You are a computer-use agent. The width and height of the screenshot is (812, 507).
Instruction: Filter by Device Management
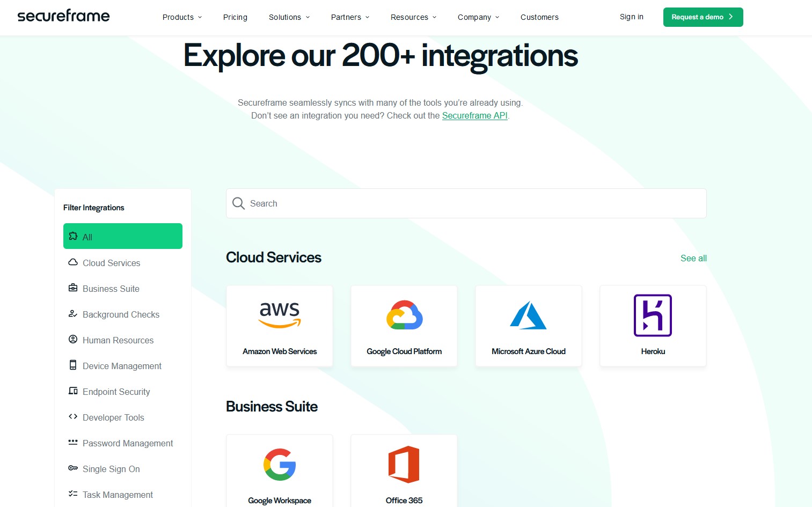click(123, 366)
